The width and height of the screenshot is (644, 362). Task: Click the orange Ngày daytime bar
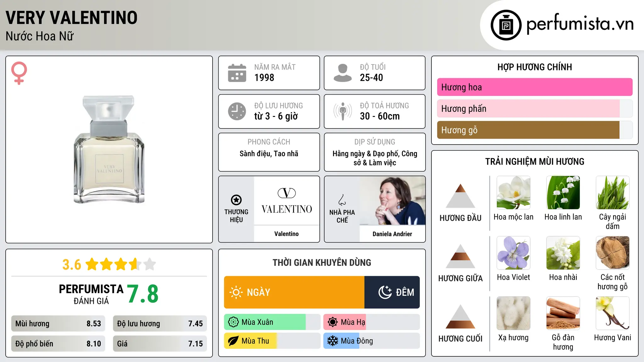[294, 292]
